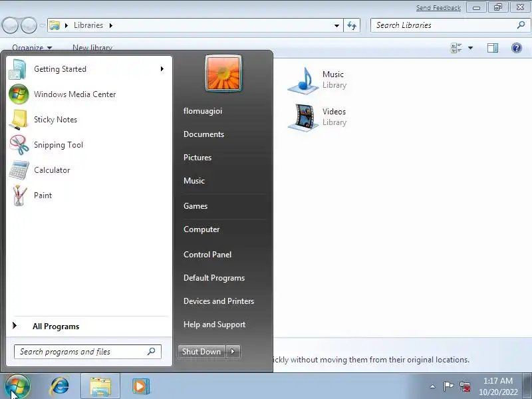The height and width of the screenshot is (399, 532).
Task: Expand the Getting Started submenu arrow
Action: tap(162, 69)
